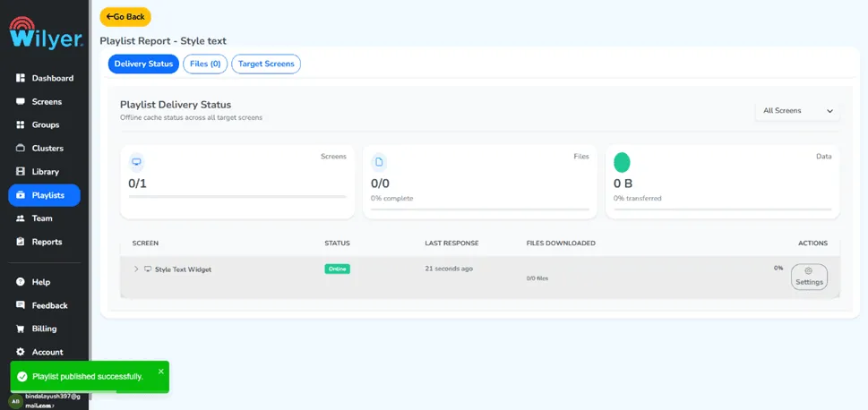Expand the Style Text Widget row chevron
Screen dimensions: 868x410
point(136,269)
